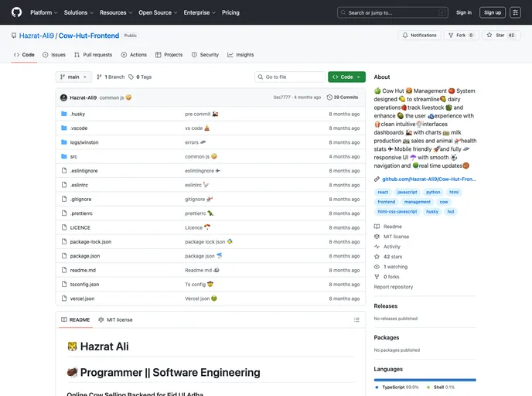The width and height of the screenshot is (532, 396).
Task: Open the Insights tab
Action: click(x=240, y=55)
